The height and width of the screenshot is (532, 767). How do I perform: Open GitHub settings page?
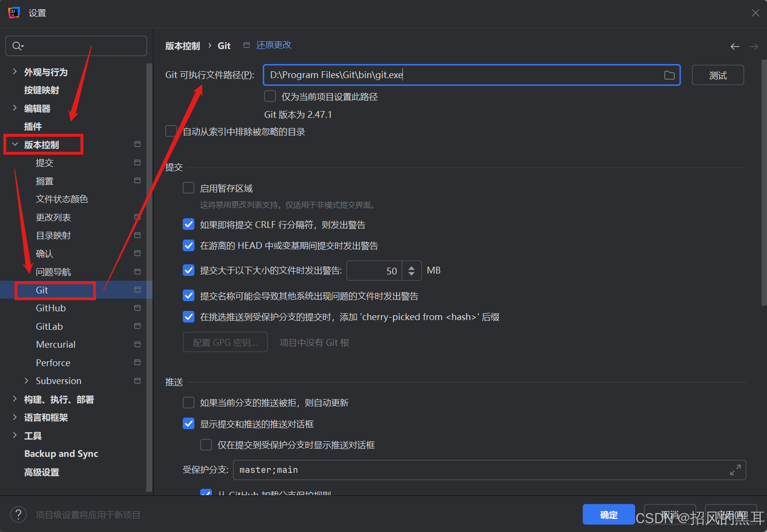51,308
